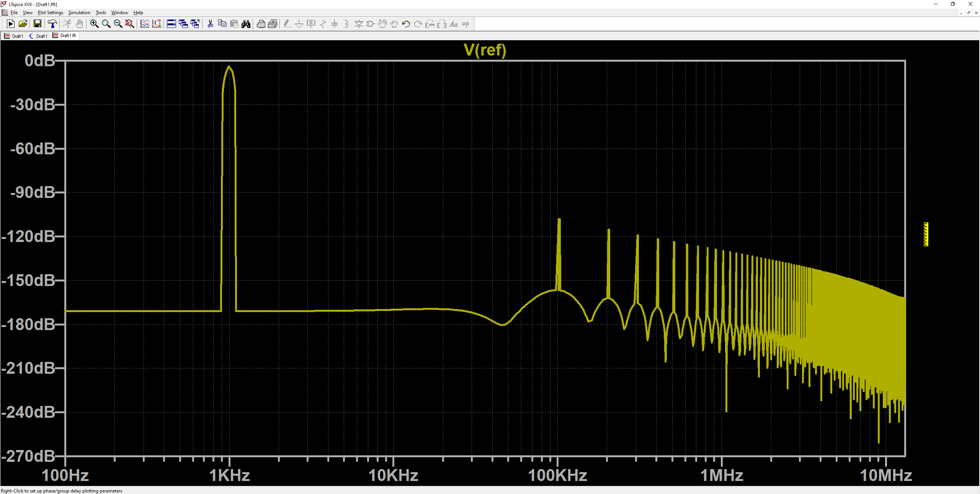Click Zoom to Fit crossed magnifier
This screenshot has width=980, height=494.
(x=130, y=24)
